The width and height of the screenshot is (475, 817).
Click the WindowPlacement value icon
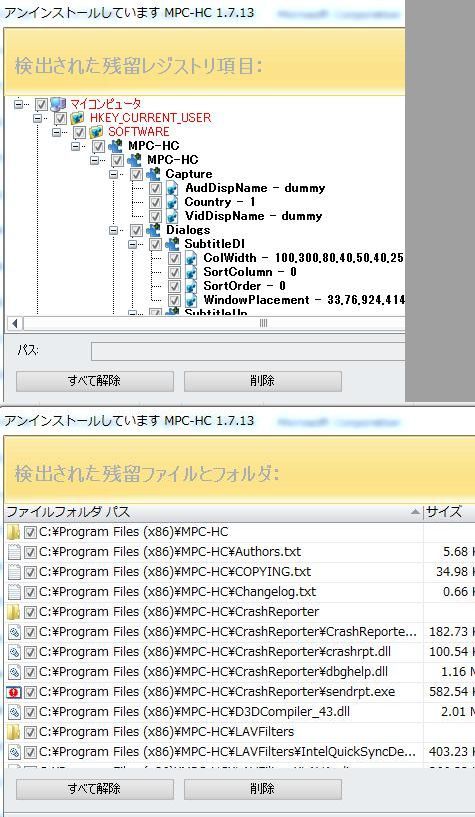(x=191, y=301)
